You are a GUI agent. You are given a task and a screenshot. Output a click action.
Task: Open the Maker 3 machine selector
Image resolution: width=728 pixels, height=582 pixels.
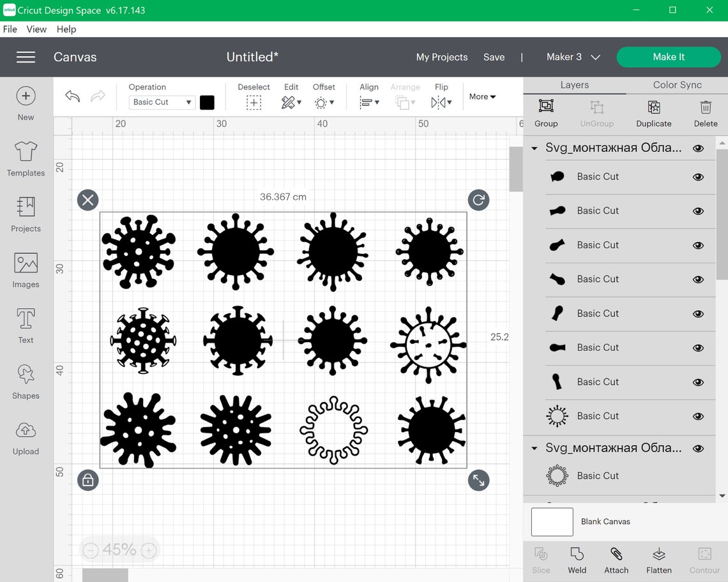click(x=573, y=57)
